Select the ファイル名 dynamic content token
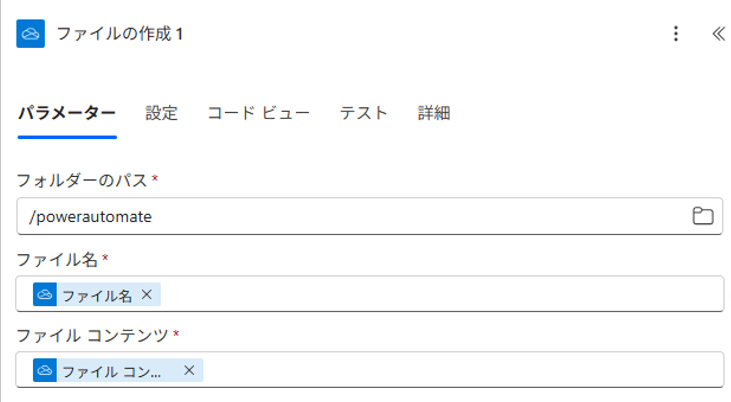This screenshot has width=731, height=402. pyautogui.click(x=97, y=294)
